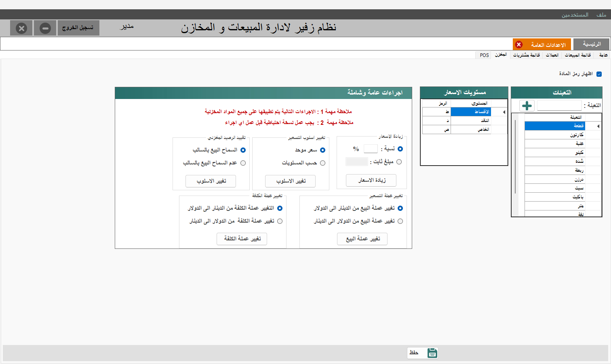Select the سيت row in packaging list

coord(555,188)
